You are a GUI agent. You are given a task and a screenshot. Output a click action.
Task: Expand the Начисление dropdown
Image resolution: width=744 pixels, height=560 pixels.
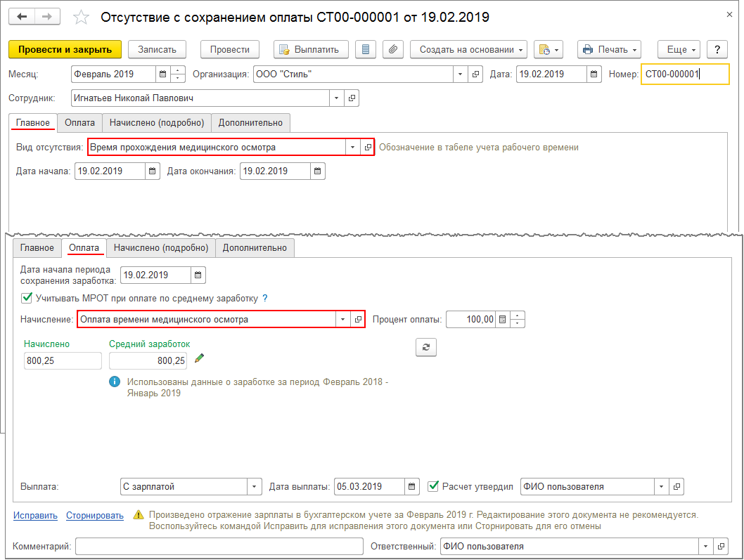click(x=342, y=320)
